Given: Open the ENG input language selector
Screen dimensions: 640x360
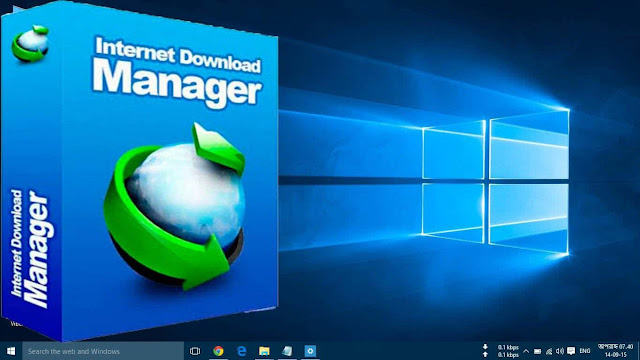Looking at the screenshot, I should (x=585, y=351).
